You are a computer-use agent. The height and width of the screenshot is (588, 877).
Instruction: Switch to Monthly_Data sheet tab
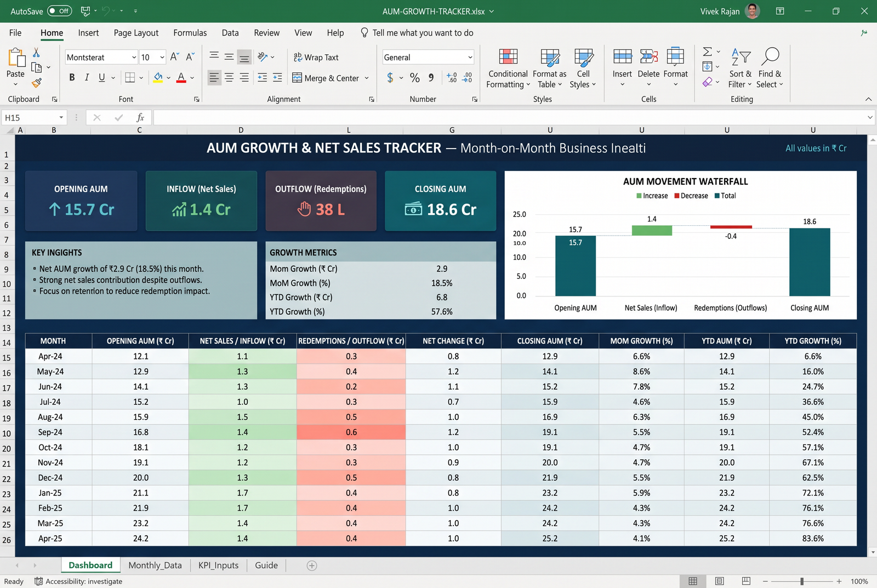(x=155, y=566)
